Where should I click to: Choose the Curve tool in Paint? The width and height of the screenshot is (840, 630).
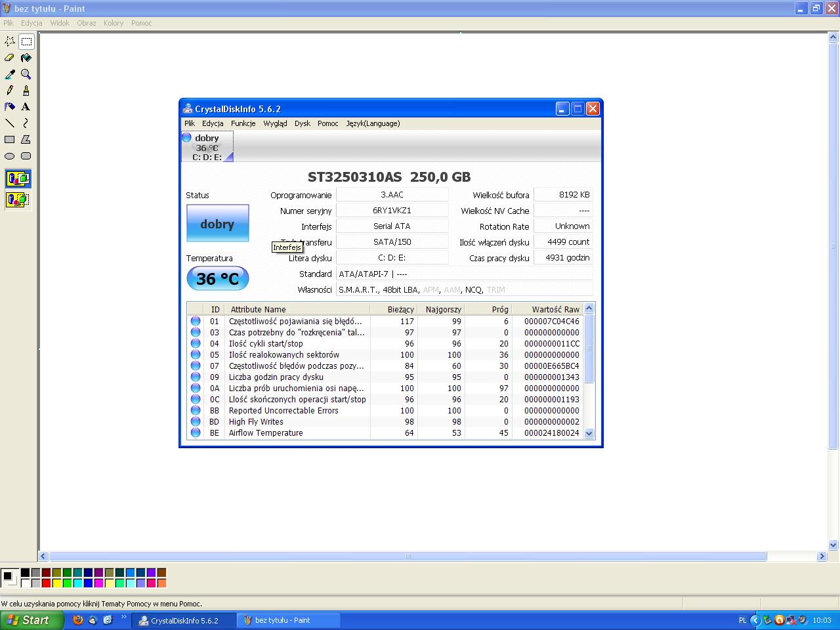(x=26, y=123)
